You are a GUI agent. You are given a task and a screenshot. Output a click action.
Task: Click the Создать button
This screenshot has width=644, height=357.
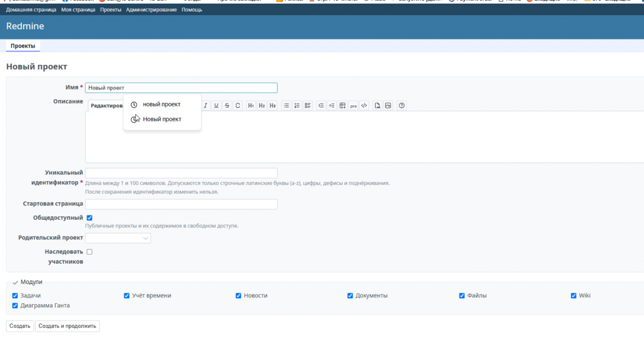click(20, 326)
